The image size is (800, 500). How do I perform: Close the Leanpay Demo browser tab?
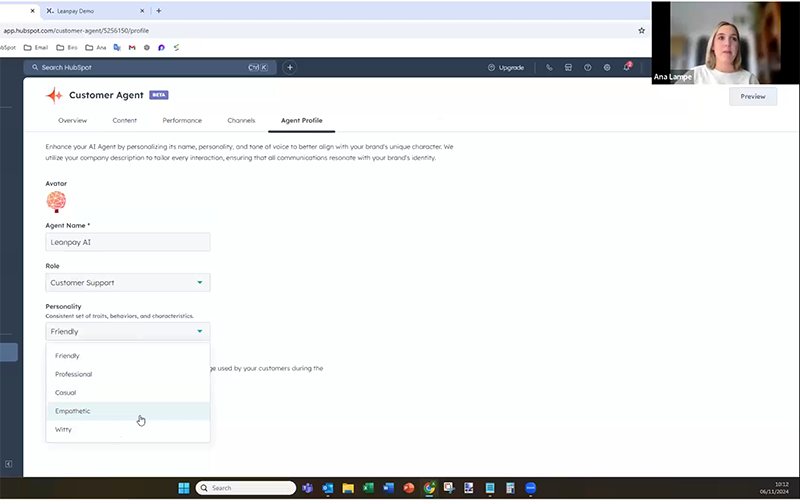[x=142, y=11]
